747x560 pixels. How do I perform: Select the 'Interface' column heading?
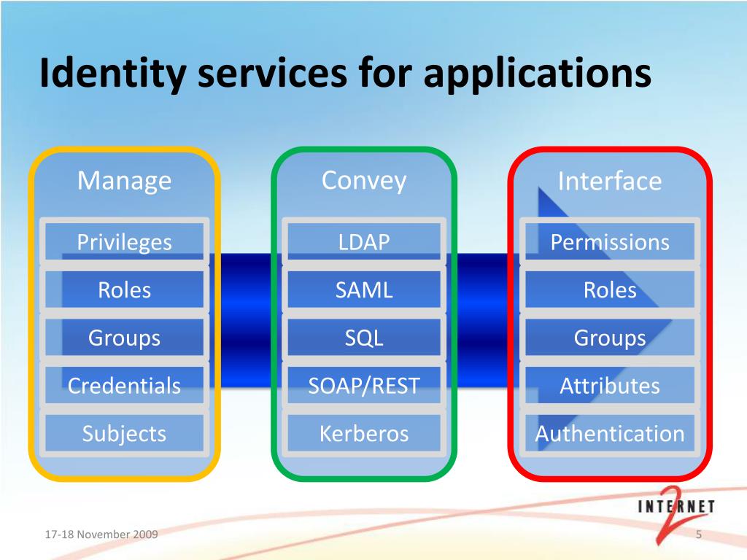(x=610, y=181)
